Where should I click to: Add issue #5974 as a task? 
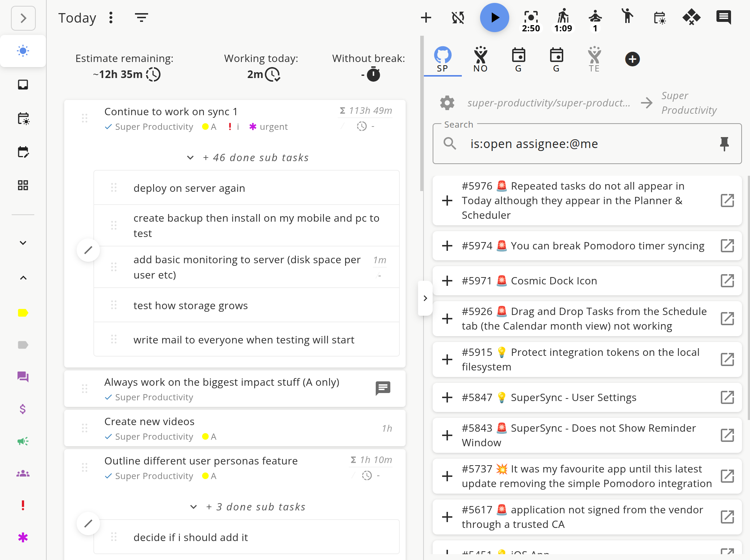click(447, 246)
